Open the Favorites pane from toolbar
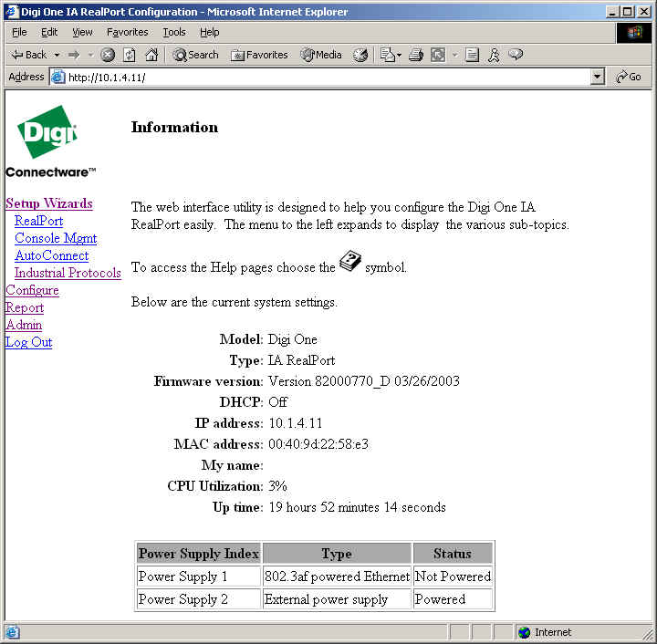The image size is (657, 644). (259, 55)
